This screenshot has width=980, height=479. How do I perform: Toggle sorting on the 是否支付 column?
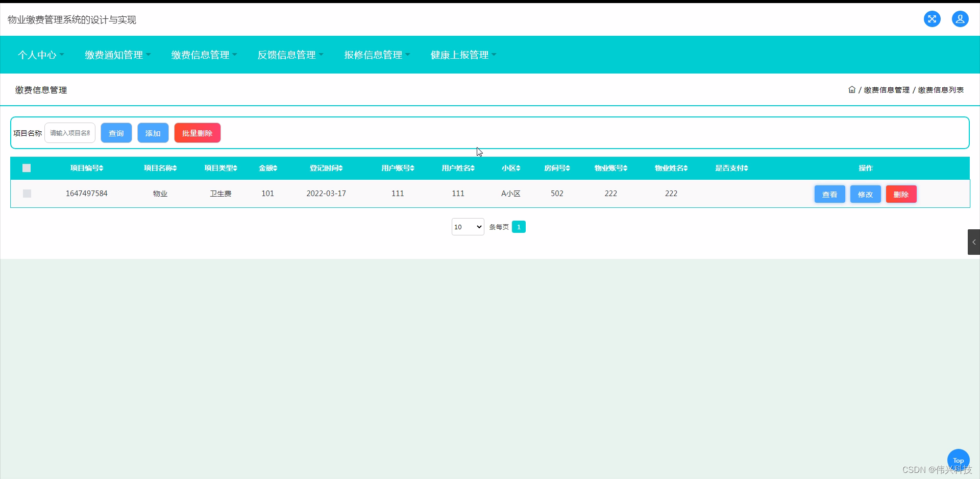[x=746, y=168]
